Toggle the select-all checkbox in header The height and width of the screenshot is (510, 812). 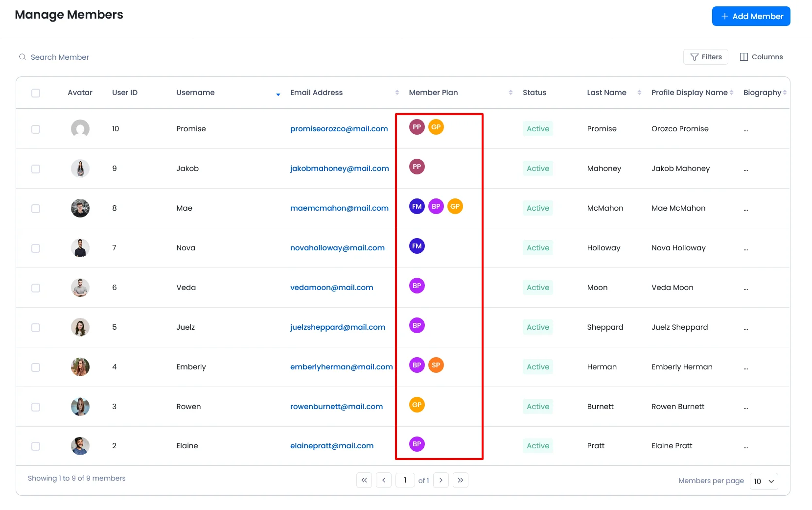(36, 93)
